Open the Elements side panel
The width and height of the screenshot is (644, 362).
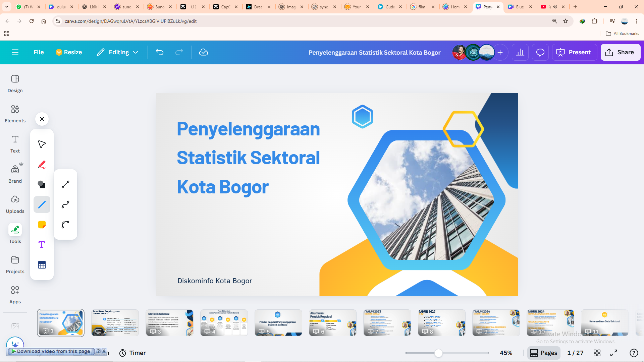15,113
